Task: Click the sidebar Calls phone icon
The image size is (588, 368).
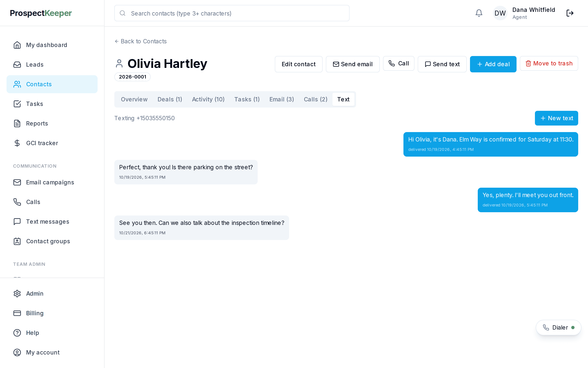Action: click(x=17, y=202)
